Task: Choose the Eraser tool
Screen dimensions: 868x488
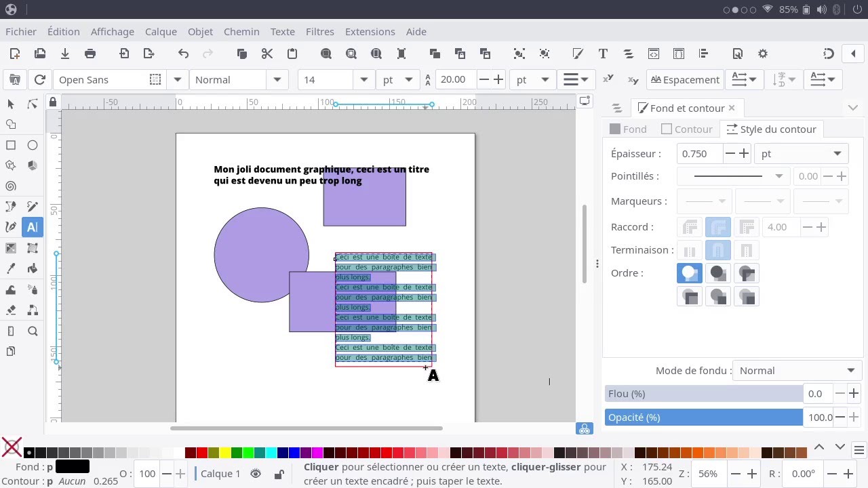Action: [11, 310]
